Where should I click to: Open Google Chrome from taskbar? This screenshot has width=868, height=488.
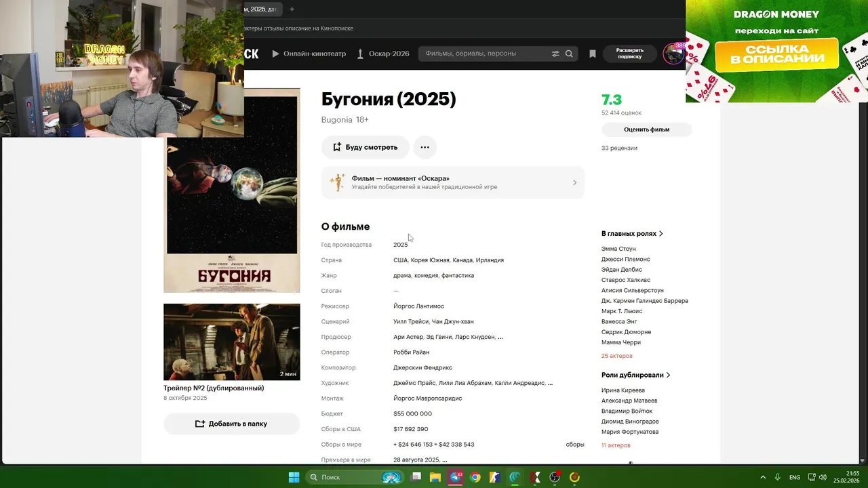pos(475,477)
